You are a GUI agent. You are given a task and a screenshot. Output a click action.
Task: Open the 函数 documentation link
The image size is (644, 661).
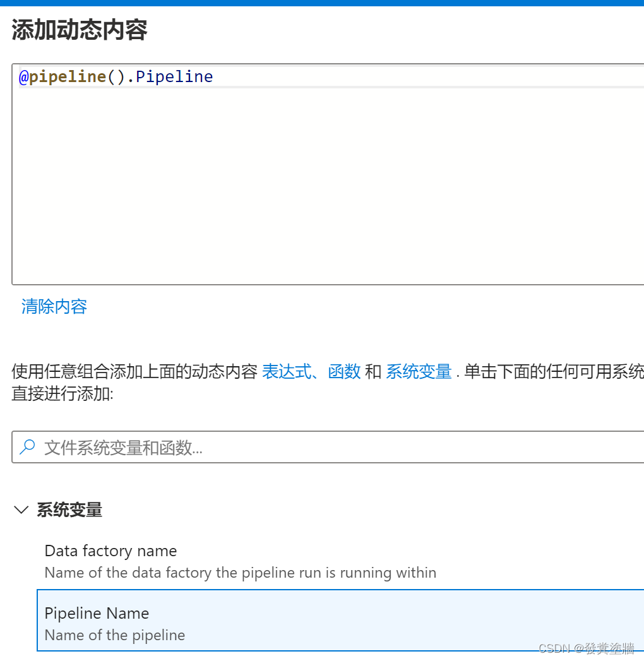(x=345, y=372)
